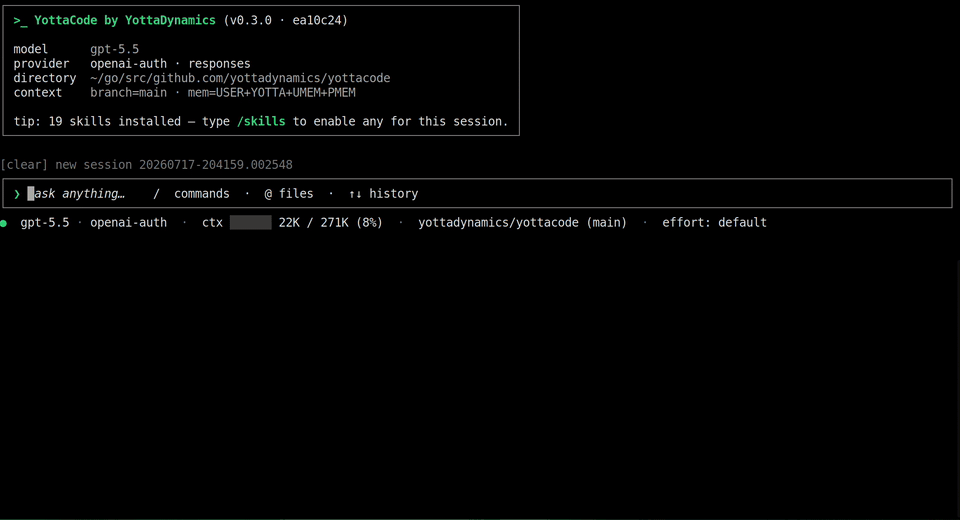Screen dimensions: 960x520
Task: Click the 'provider' label in header box
Action: coord(41,64)
